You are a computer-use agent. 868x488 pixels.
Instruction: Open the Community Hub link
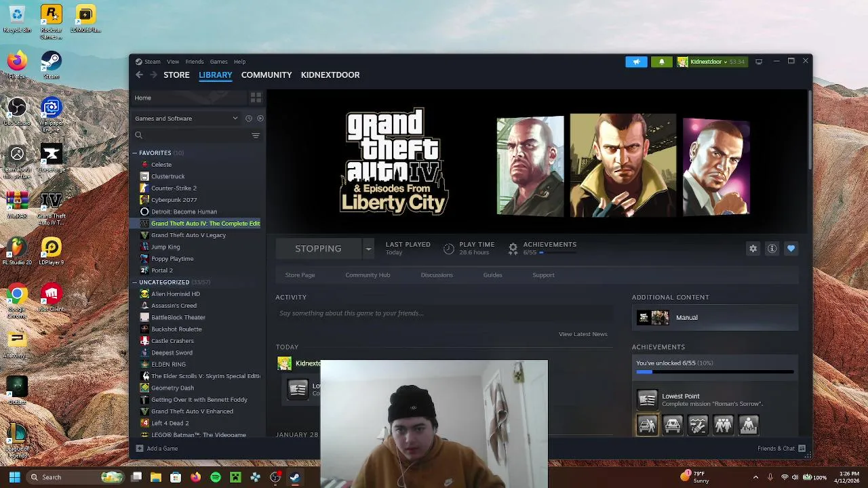pos(368,275)
